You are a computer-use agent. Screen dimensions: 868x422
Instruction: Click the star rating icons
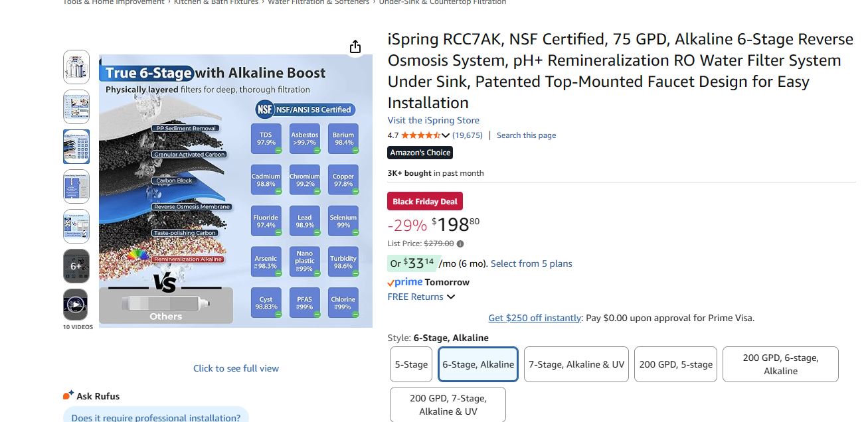click(x=420, y=135)
